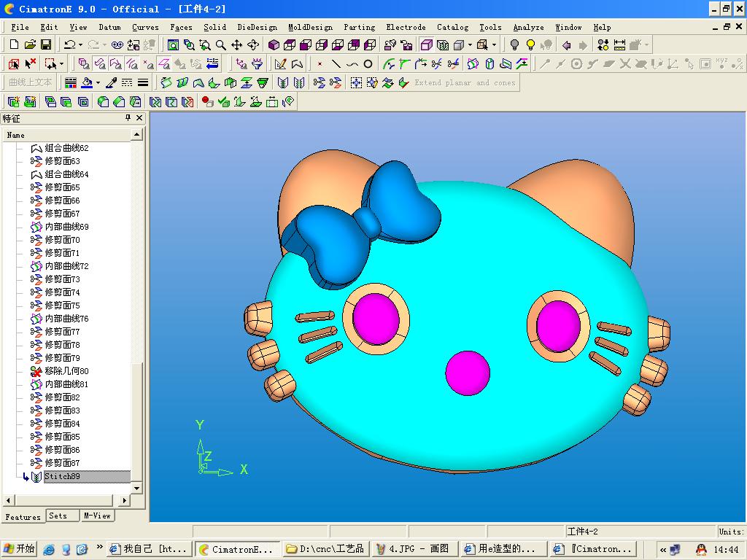The height and width of the screenshot is (560, 747).
Task: Open the Electrode menu
Action: tap(406, 27)
